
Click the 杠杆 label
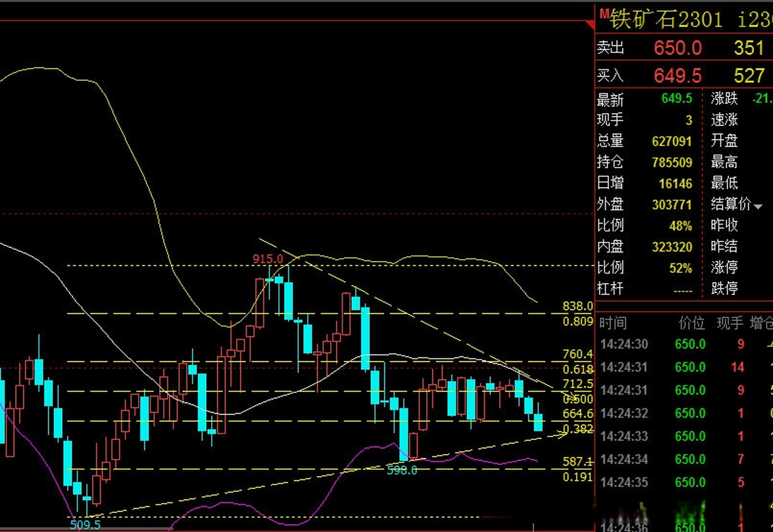(x=610, y=288)
